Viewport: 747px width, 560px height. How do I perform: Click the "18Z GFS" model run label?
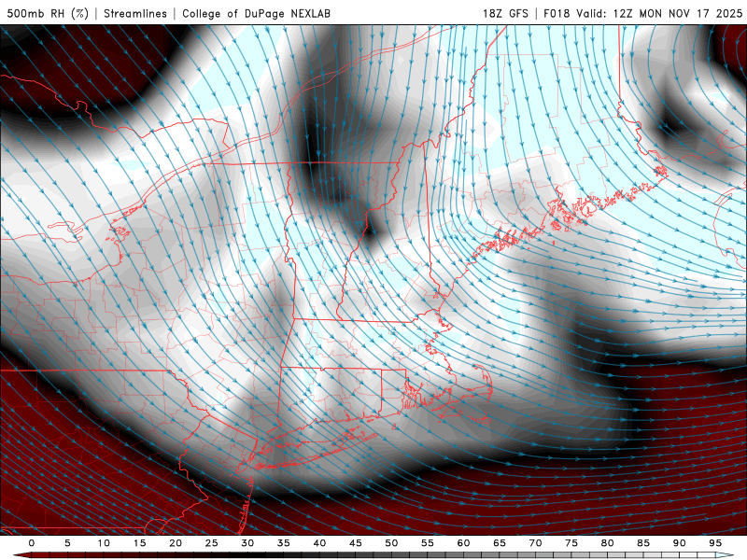(505, 13)
